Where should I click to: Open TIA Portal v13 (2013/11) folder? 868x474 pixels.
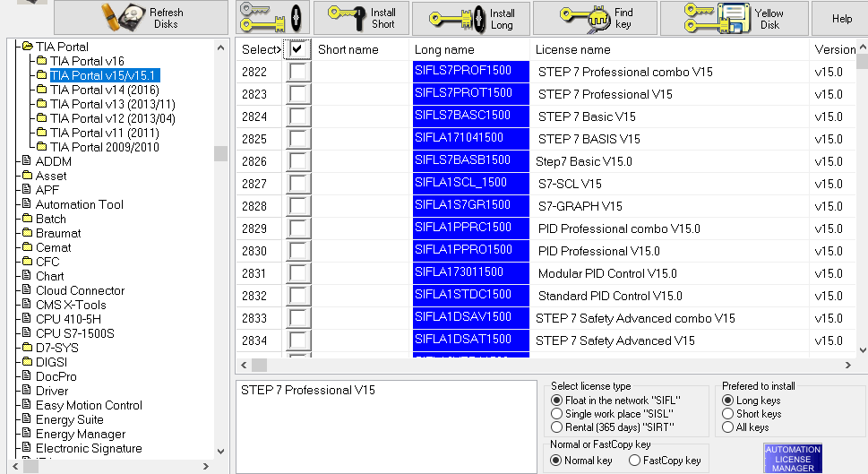(112, 104)
